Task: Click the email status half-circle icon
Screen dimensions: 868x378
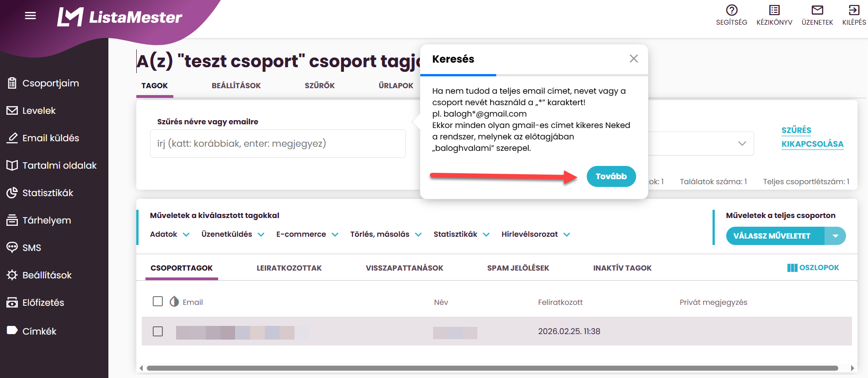Action: click(174, 302)
